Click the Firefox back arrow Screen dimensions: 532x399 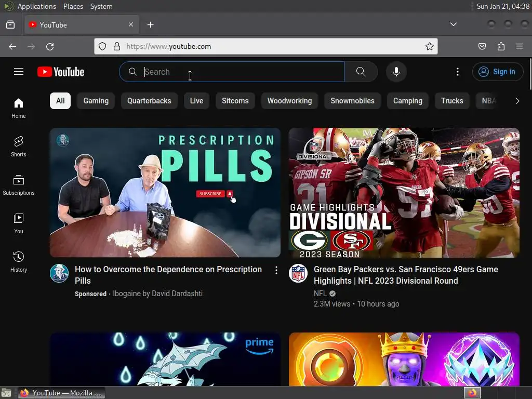point(12,46)
